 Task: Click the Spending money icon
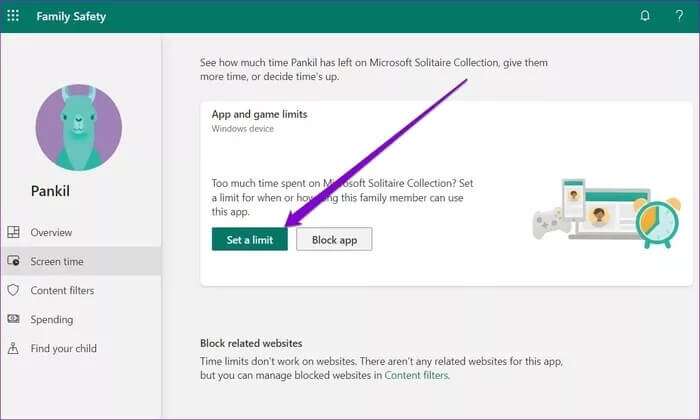tap(13, 319)
